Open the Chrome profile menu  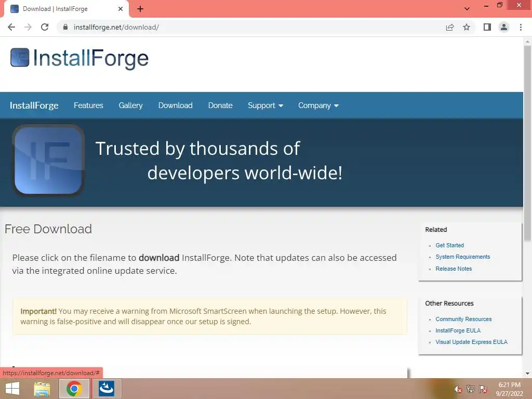(504, 27)
